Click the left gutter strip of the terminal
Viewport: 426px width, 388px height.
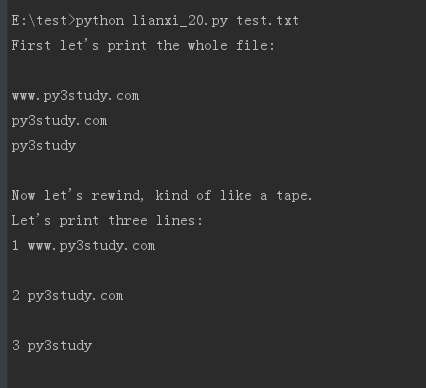tap(4, 194)
